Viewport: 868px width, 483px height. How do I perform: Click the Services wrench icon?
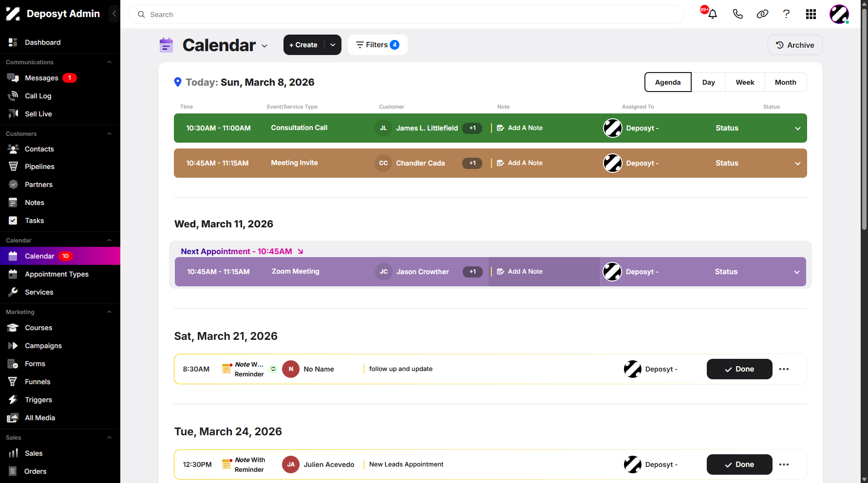(x=13, y=292)
